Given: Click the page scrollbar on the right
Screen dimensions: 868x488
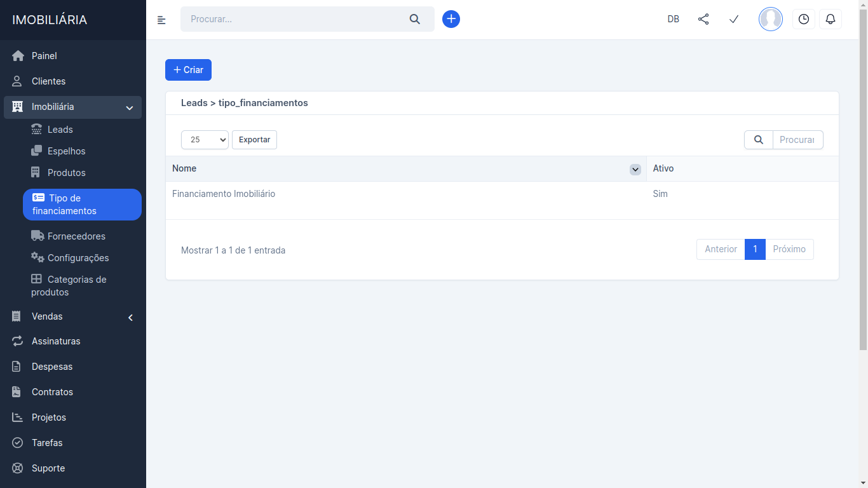Looking at the screenshot, I should click(863, 191).
